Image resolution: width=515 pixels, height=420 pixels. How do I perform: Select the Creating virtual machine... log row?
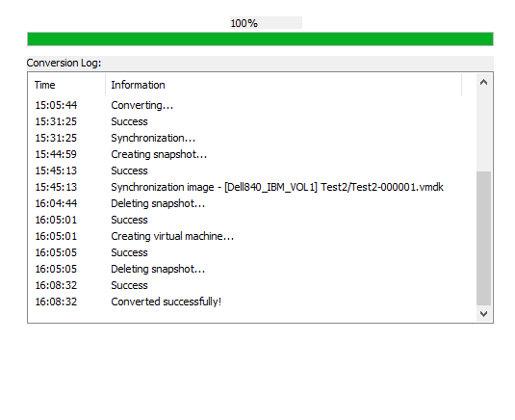[252, 236]
